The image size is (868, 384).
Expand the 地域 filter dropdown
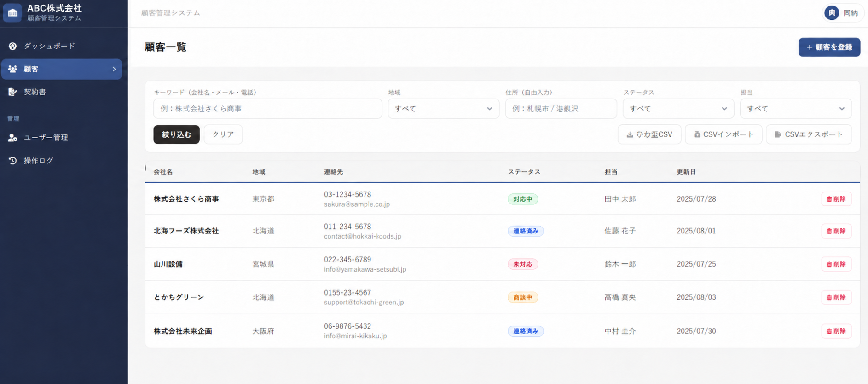443,109
